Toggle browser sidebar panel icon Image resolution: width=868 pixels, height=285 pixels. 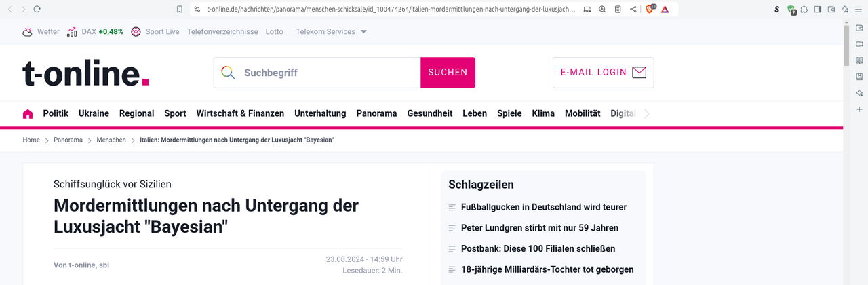(x=818, y=9)
